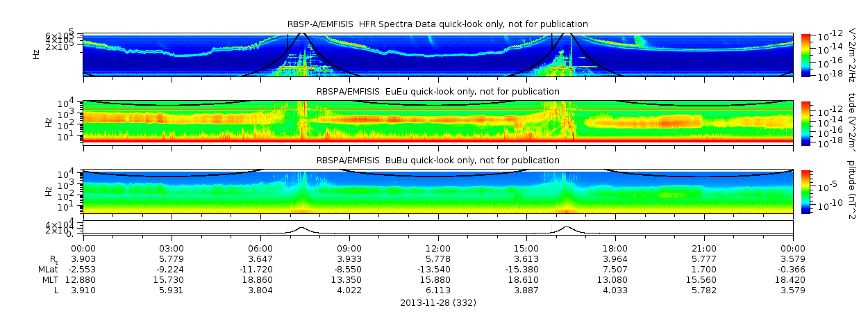Click the 2013-11-28 (332) date label
The width and height of the screenshot is (868, 312).
point(438,303)
